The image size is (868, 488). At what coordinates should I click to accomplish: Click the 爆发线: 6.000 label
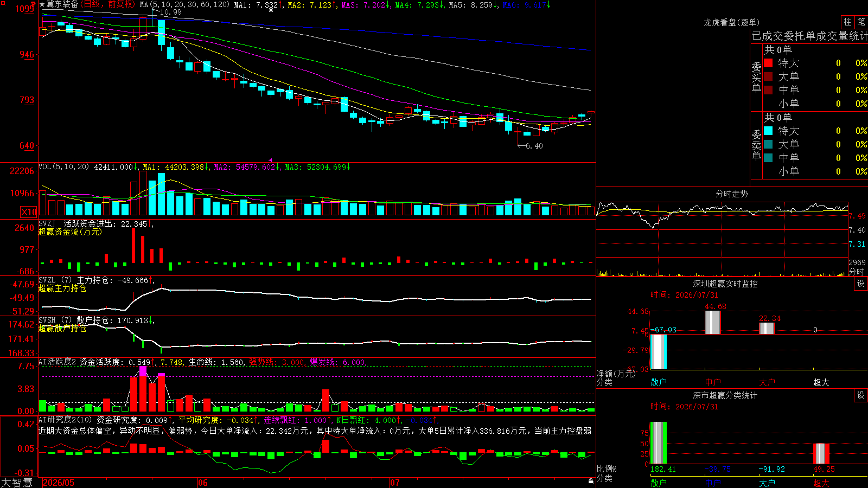point(337,362)
